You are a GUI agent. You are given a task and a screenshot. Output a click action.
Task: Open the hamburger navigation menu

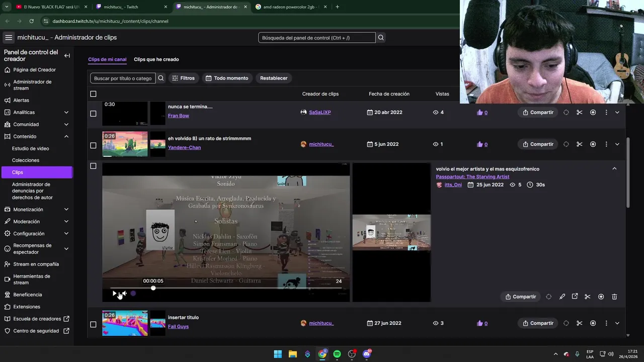pyautogui.click(x=9, y=38)
